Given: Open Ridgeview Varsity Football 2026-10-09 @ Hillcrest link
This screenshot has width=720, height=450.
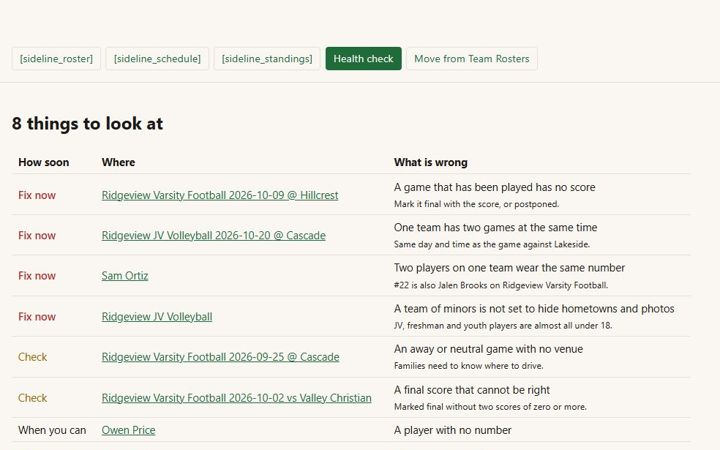Looking at the screenshot, I should click(220, 195).
